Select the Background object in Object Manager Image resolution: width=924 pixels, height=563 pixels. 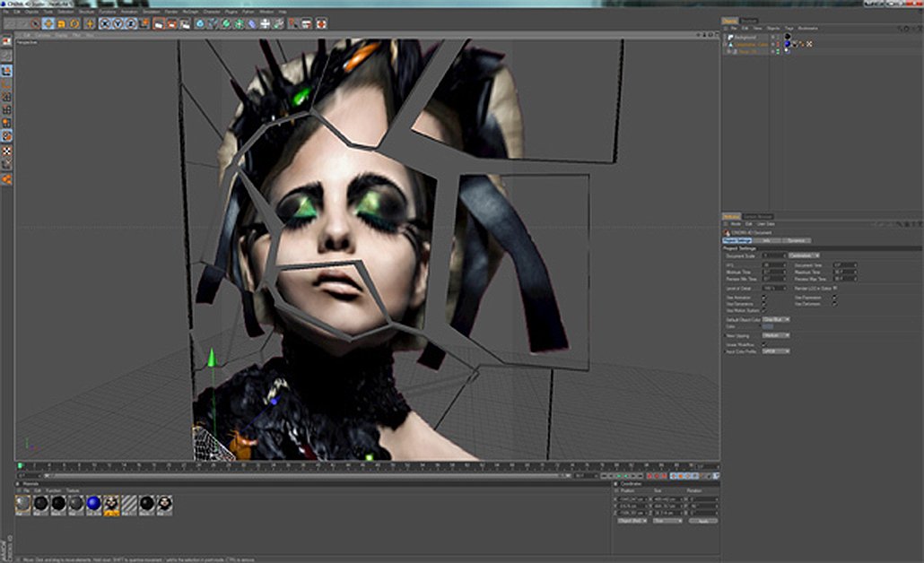[x=746, y=37]
